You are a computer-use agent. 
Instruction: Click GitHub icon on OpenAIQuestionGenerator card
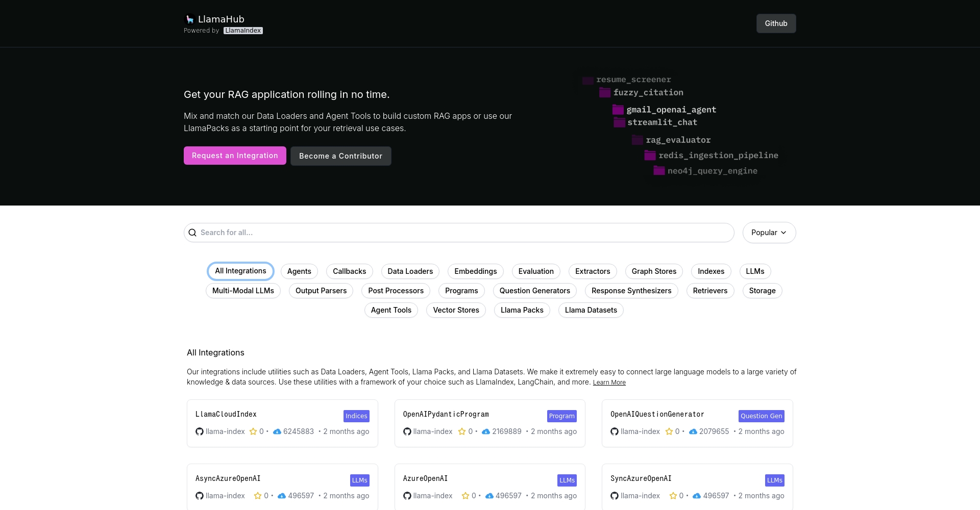click(x=615, y=431)
